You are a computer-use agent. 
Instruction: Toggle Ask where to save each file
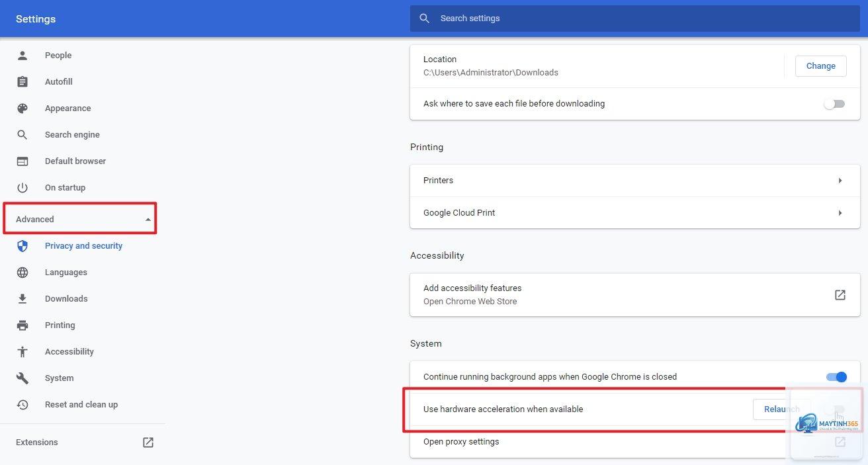click(x=834, y=104)
